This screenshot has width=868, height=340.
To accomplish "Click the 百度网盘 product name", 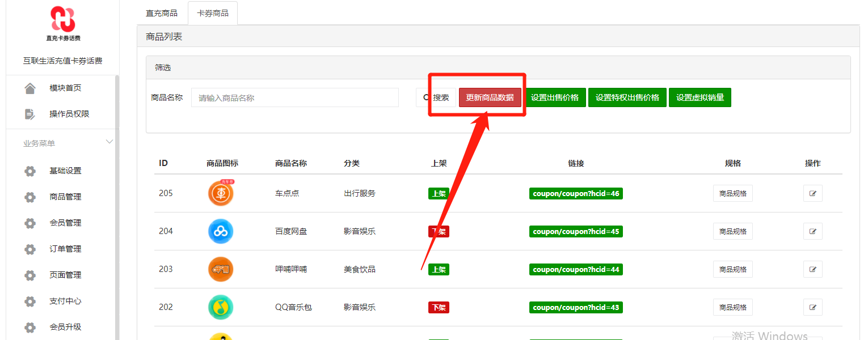I will click(x=291, y=231).
